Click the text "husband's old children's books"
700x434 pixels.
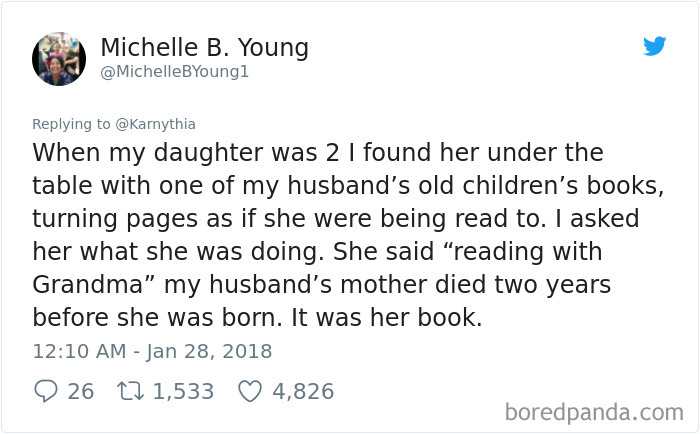tap(473, 185)
